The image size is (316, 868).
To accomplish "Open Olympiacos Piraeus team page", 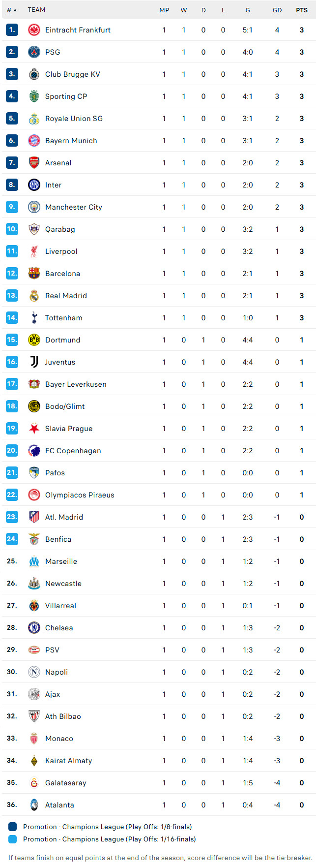I will coord(80,495).
